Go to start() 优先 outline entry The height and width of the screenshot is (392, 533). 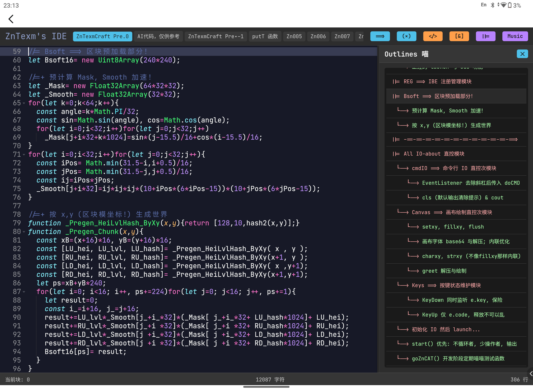pyautogui.click(x=456, y=344)
